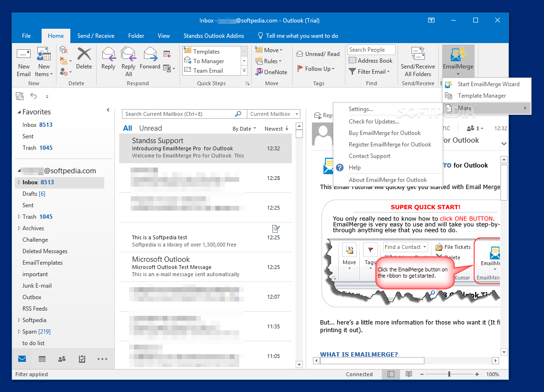Viewport: 544px width, 392px height.
Task: Switch to Calendar view icon
Action: (42, 359)
